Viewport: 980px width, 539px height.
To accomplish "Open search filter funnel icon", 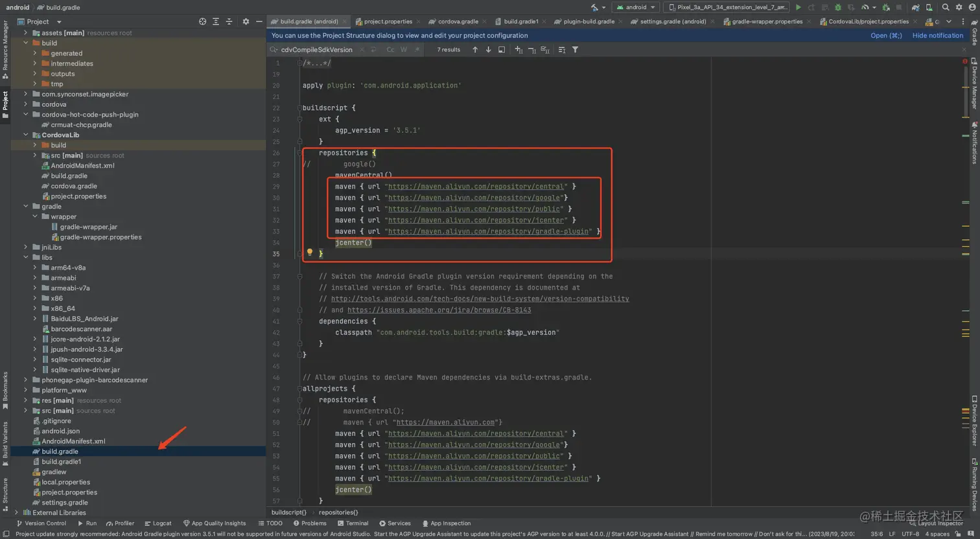I will (575, 49).
